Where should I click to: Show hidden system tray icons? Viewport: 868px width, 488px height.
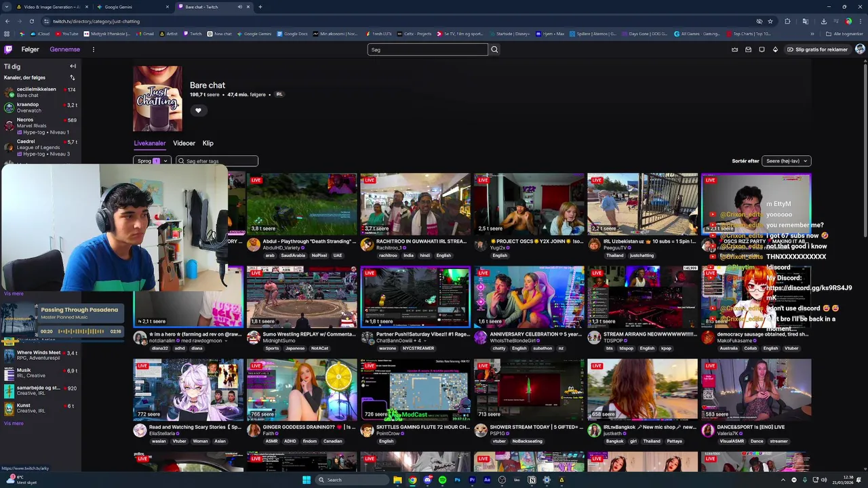click(x=783, y=480)
